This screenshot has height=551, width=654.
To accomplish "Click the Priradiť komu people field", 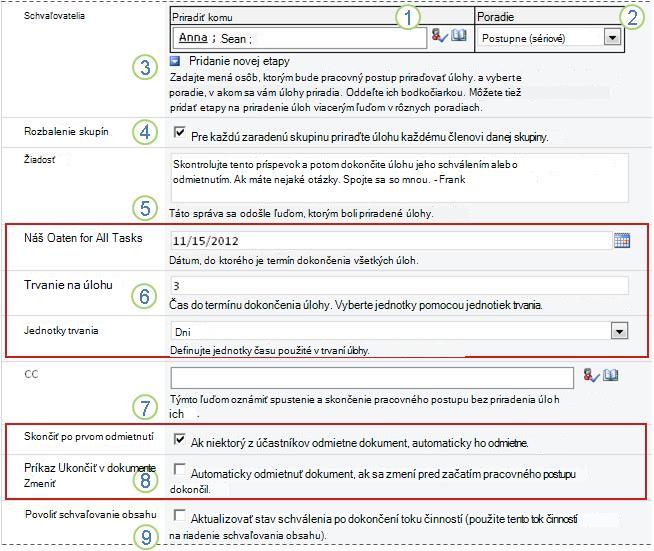I will point(299,38).
